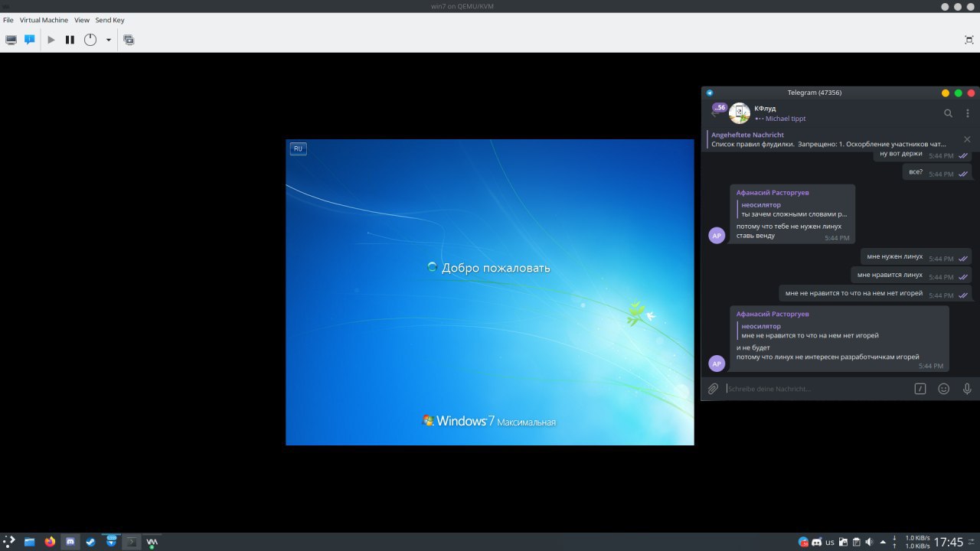
Task: Record a voice message microphone
Action: point(967,389)
